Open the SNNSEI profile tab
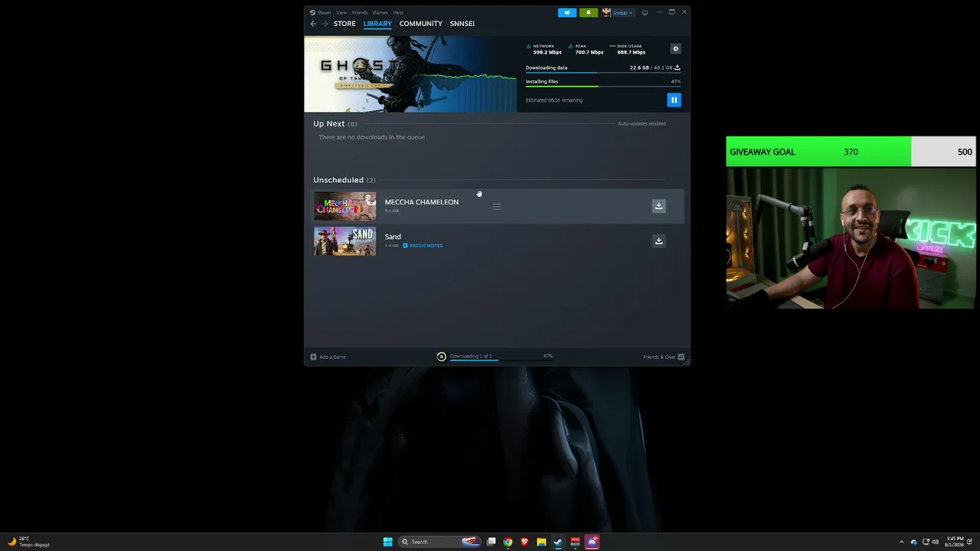The image size is (980, 551). [462, 24]
